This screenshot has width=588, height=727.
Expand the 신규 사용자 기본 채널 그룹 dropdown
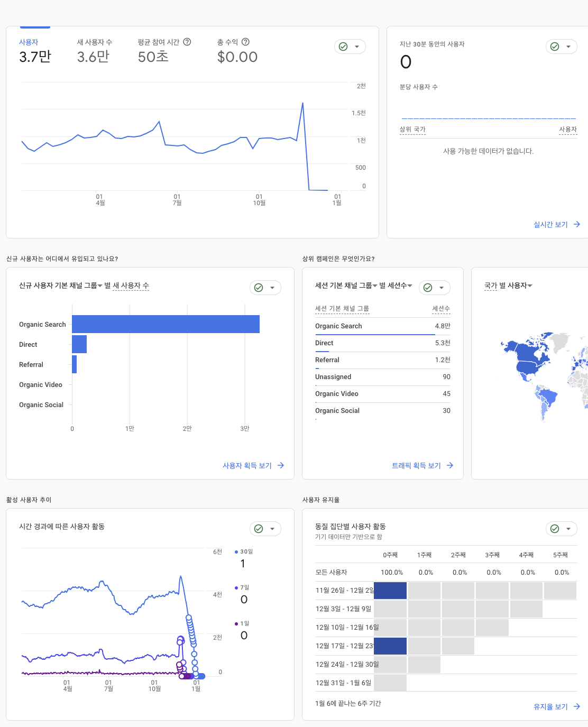(x=100, y=286)
